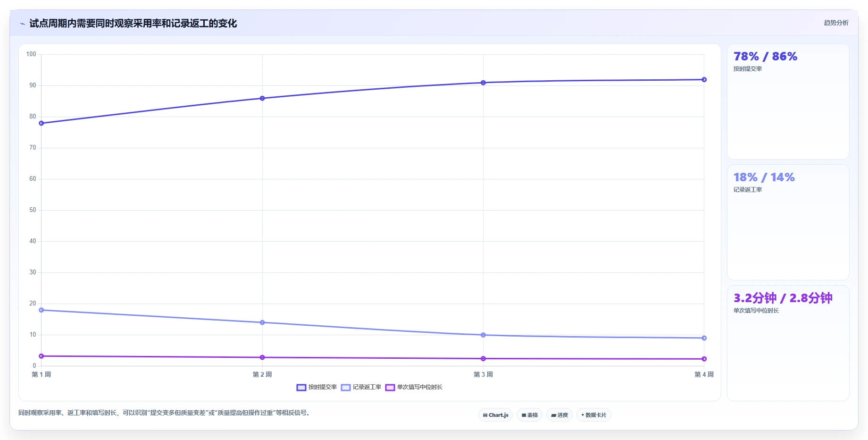Select the 数据卡片 chip

tap(594, 415)
